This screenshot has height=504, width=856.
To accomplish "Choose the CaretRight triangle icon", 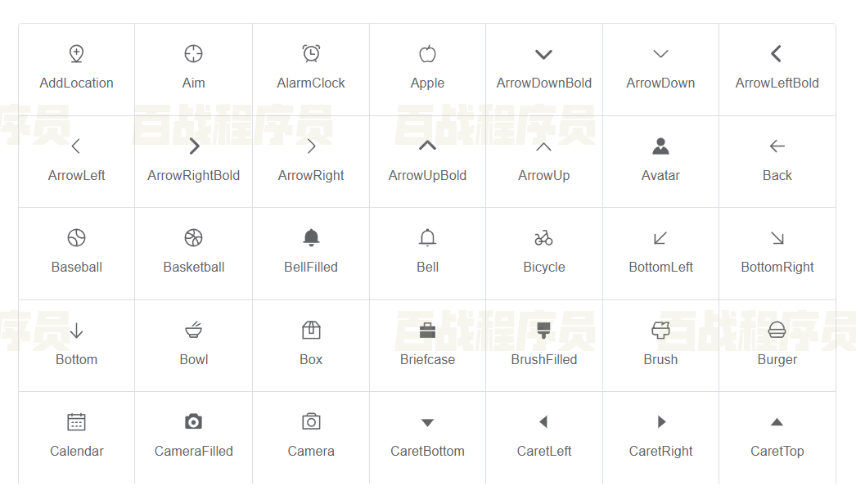I will click(x=661, y=422).
